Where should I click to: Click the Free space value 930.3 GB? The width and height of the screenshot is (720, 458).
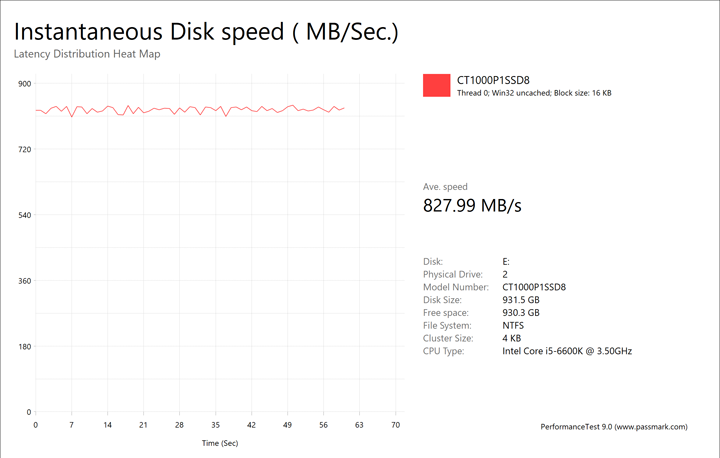click(521, 313)
